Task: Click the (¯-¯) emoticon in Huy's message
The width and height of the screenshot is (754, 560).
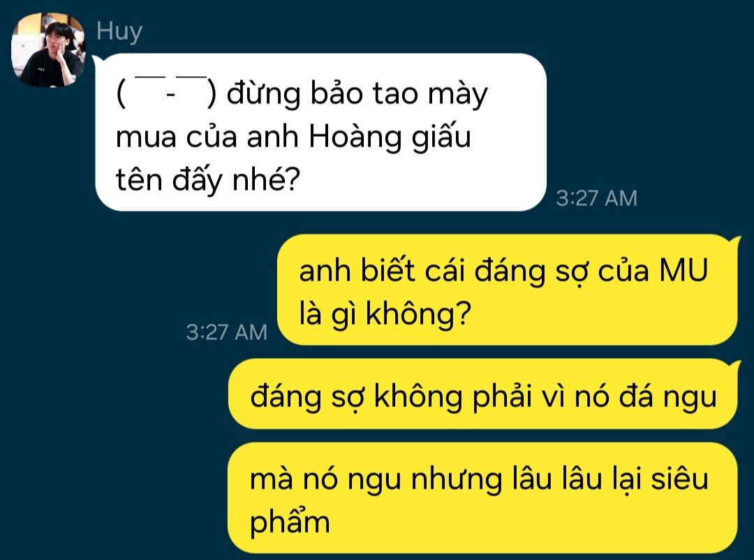Action: click(166, 92)
